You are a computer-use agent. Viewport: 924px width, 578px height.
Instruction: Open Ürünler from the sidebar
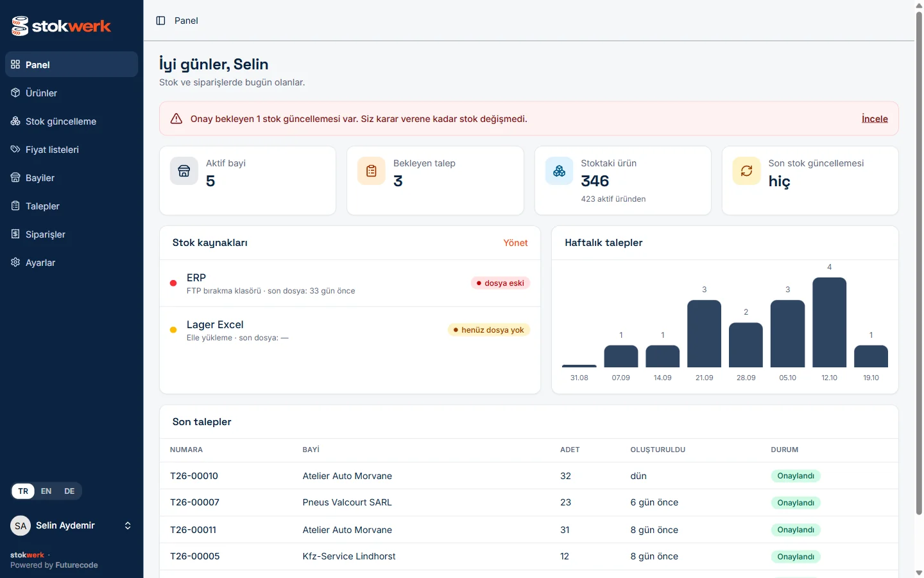pos(71,92)
